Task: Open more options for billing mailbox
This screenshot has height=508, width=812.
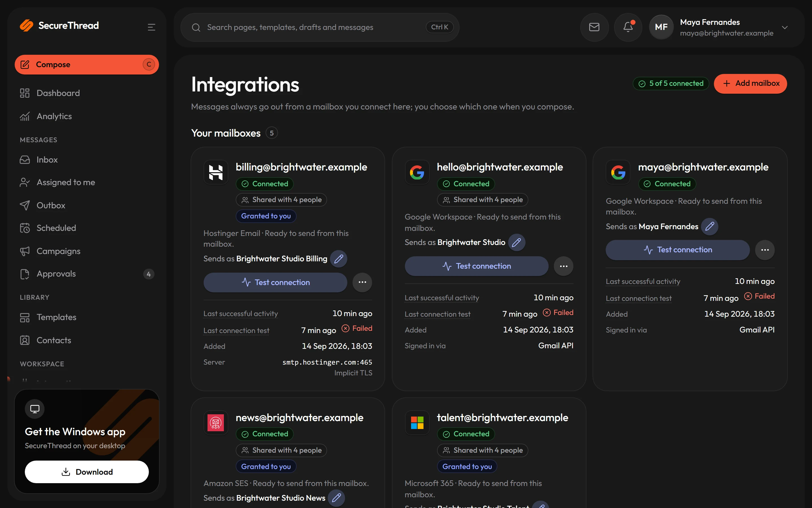Action: tap(362, 282)
